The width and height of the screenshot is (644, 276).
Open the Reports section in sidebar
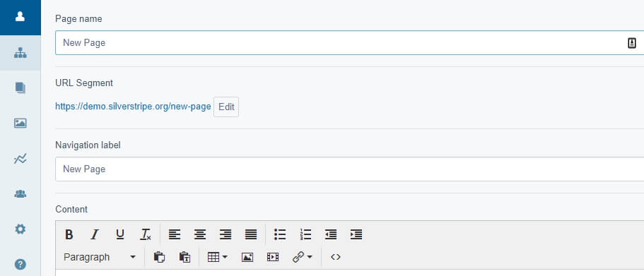(x=20, y=159)
